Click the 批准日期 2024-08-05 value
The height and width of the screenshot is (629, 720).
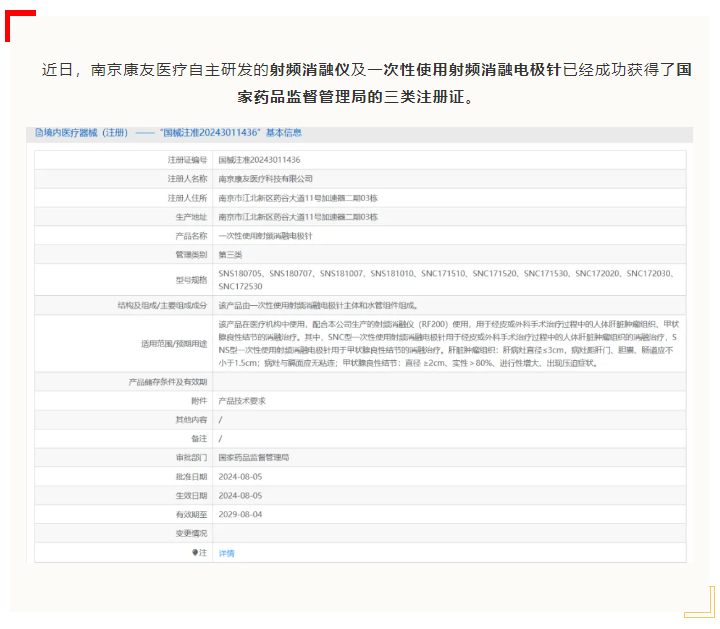(240, 476)
